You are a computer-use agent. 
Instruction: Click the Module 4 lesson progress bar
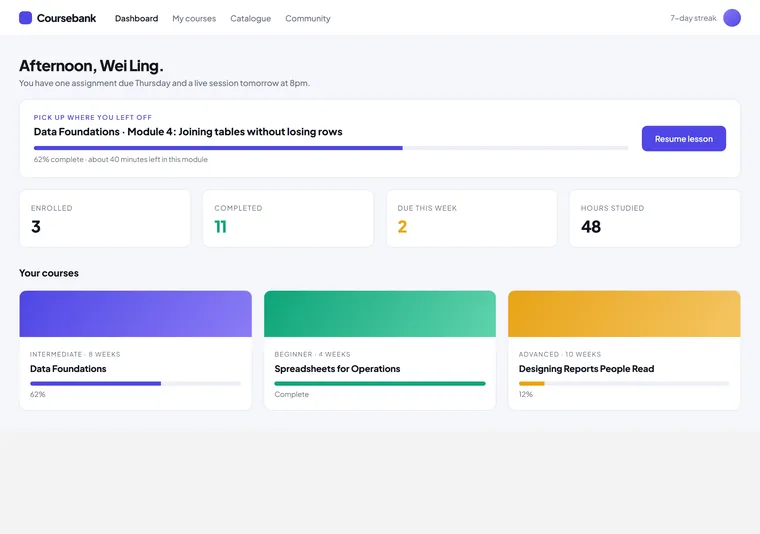(x=331, y=148)
